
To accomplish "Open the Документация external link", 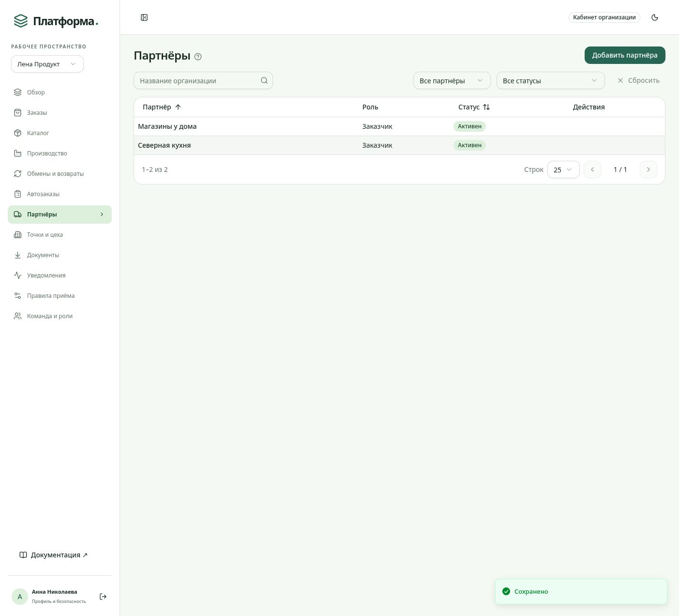I will [54, 555].
